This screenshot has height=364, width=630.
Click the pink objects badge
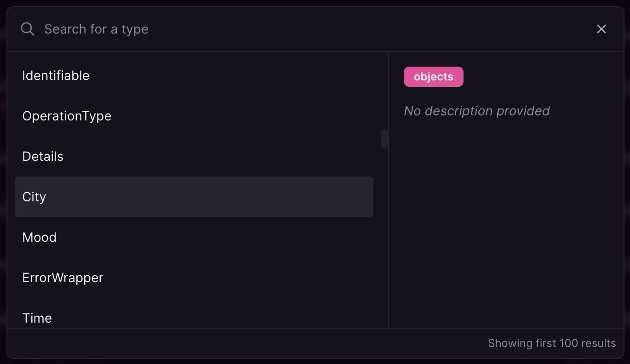click(434, 77)
